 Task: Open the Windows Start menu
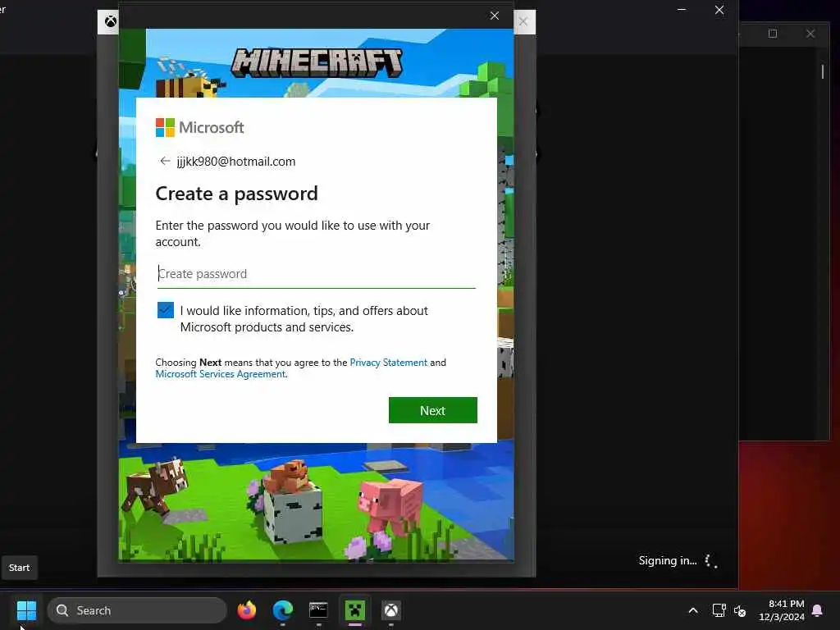click(26, 610)
